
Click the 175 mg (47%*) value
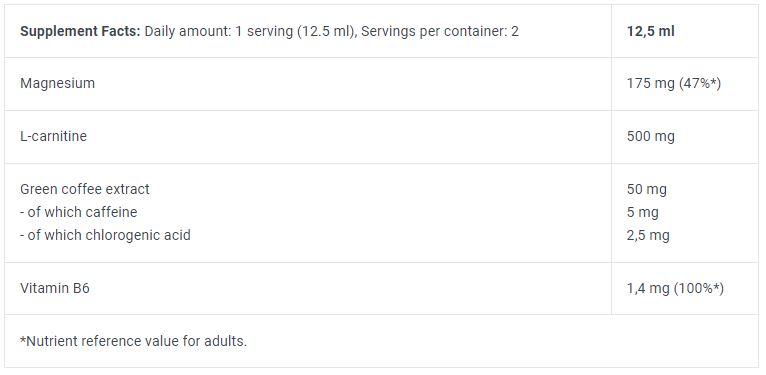674,83
